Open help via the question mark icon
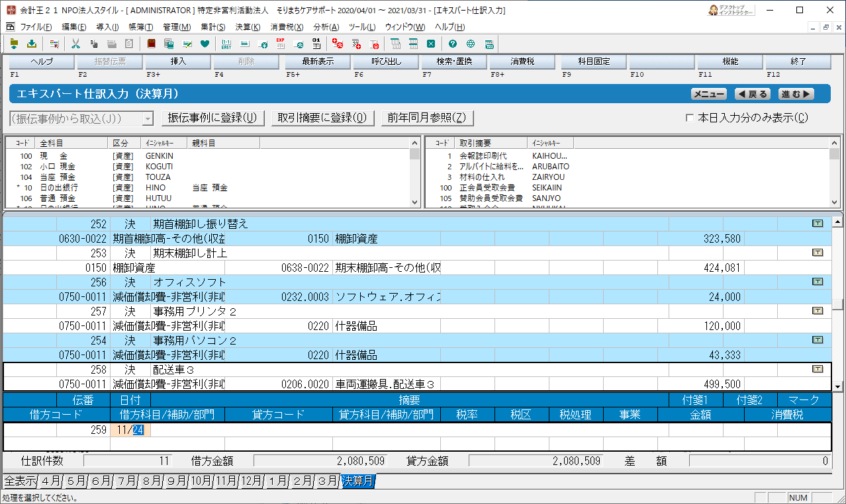The width and height of the screenshot is (846, 504). point(453,44)
